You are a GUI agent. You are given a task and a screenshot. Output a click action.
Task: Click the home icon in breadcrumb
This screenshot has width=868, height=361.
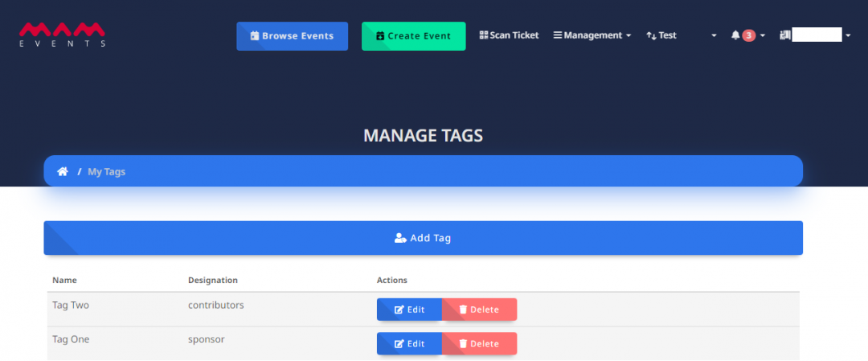click(63, 171)
